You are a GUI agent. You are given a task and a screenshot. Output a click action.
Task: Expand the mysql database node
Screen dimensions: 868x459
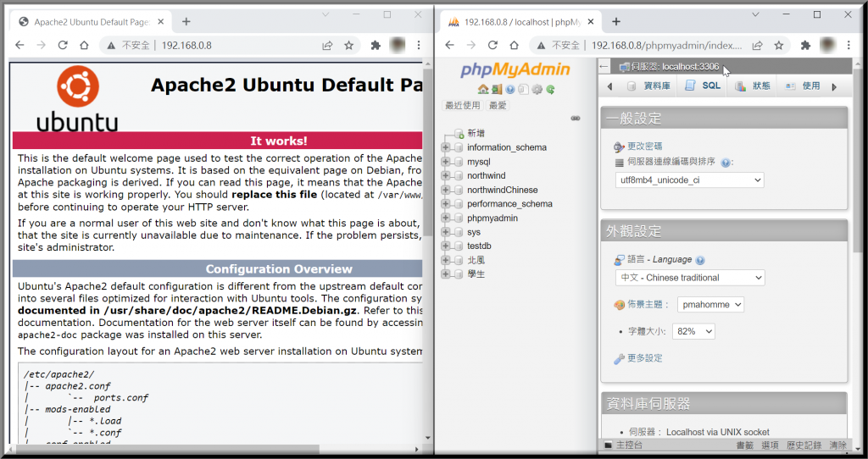(x=445, y=162)
